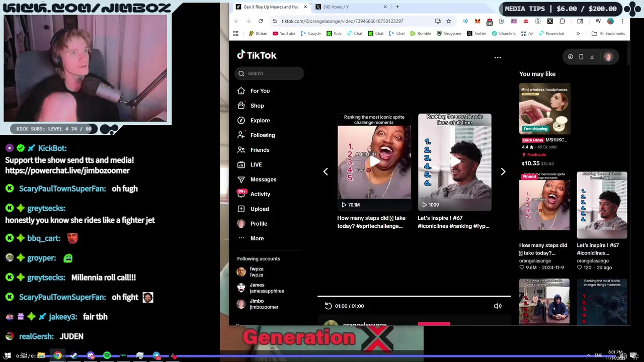The image size is (644, 362).
Task: Open Chrome from the taskbar
Action: click(58, 355)
